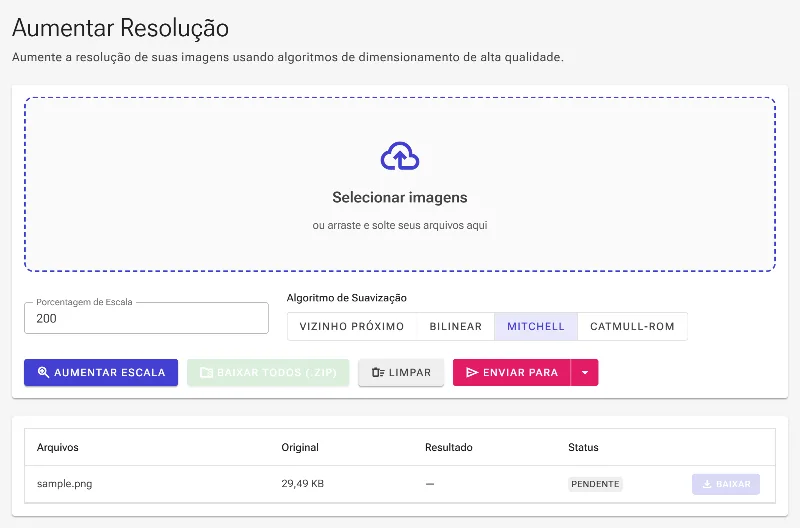
Task: Click the ou arraste e solte hint text
Action: [399, 225]
